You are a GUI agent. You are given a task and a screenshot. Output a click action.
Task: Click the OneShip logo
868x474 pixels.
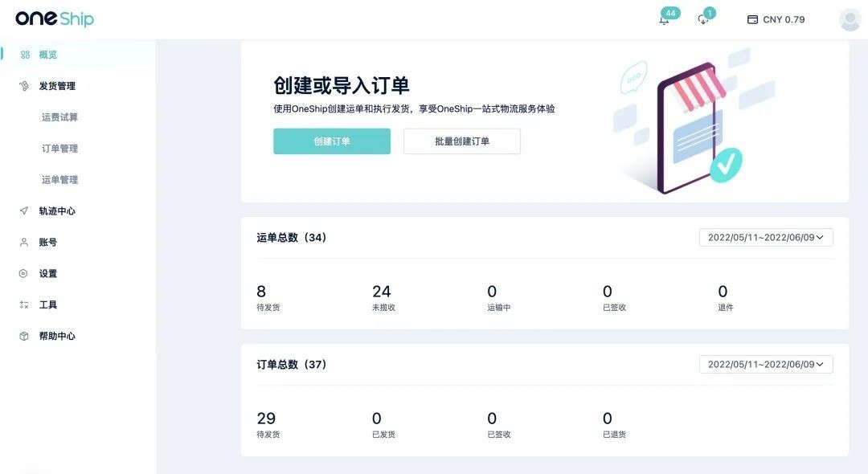55,18
